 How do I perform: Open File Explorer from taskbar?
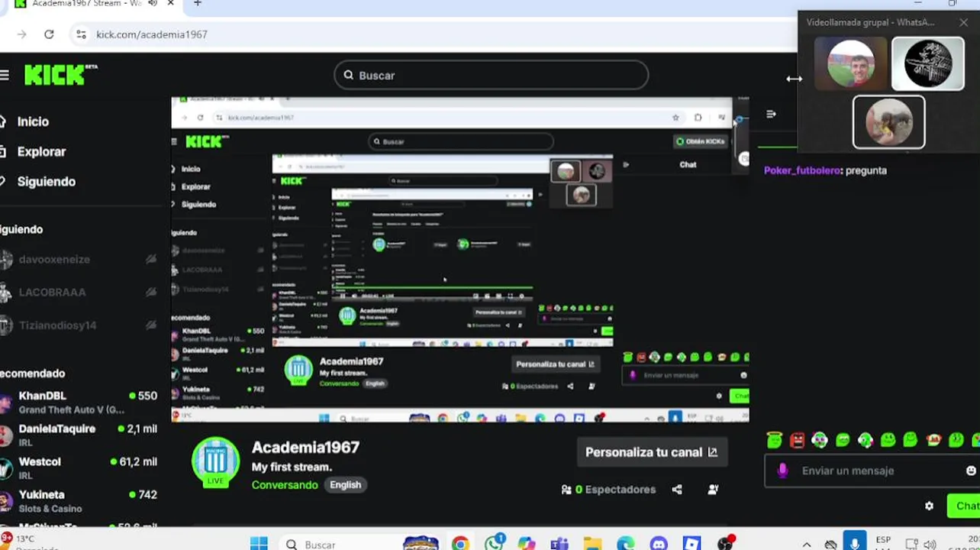click(x=592, y=544)
